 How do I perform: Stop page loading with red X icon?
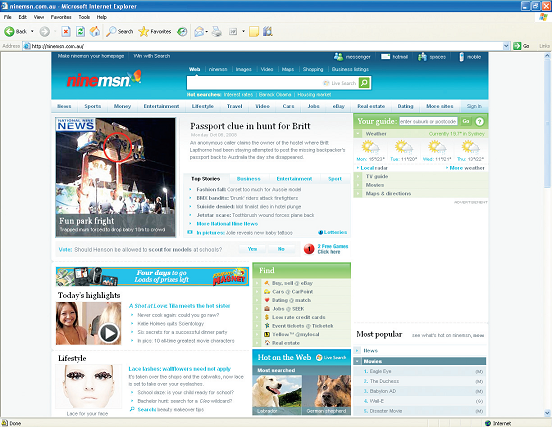pos(66,32)
